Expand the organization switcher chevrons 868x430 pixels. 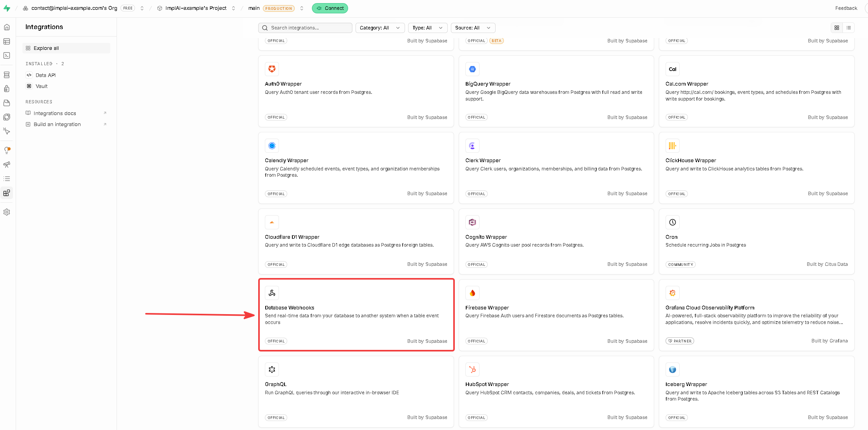point(142,8)
